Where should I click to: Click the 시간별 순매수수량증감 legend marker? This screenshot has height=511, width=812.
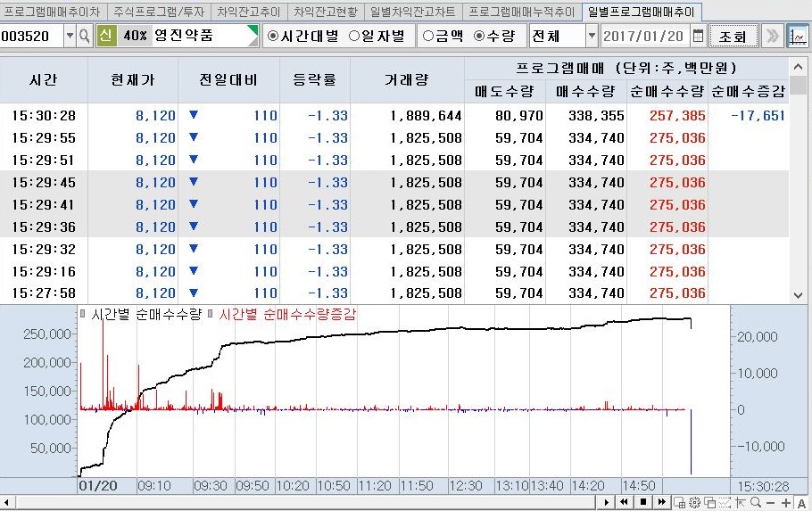(211, 313)
